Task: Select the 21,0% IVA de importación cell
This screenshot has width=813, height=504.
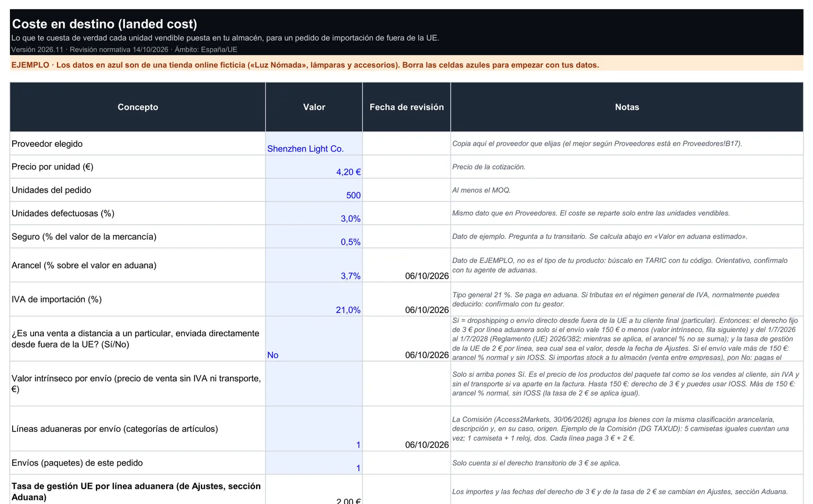Action: [314, 299]
